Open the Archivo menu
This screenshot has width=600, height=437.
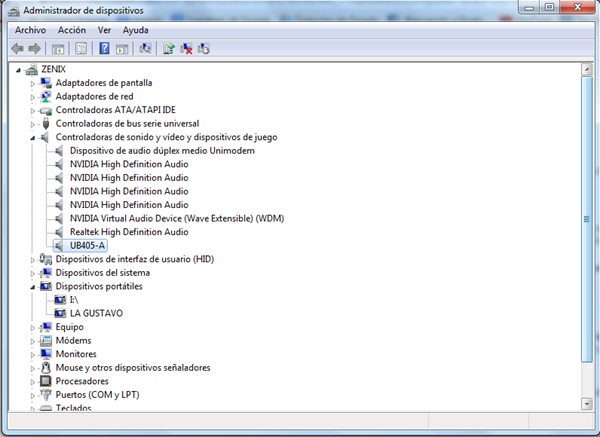(x=30, y=30)
